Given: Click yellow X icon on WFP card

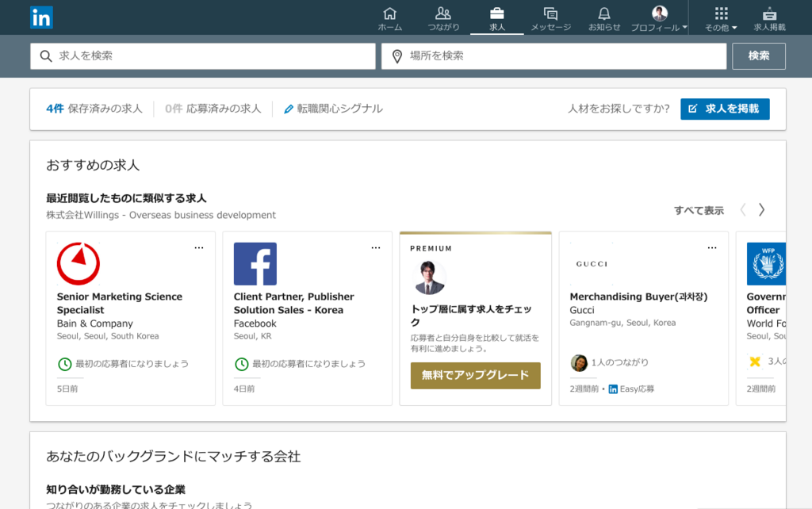Looking at the screenshot, I should 755,362.
